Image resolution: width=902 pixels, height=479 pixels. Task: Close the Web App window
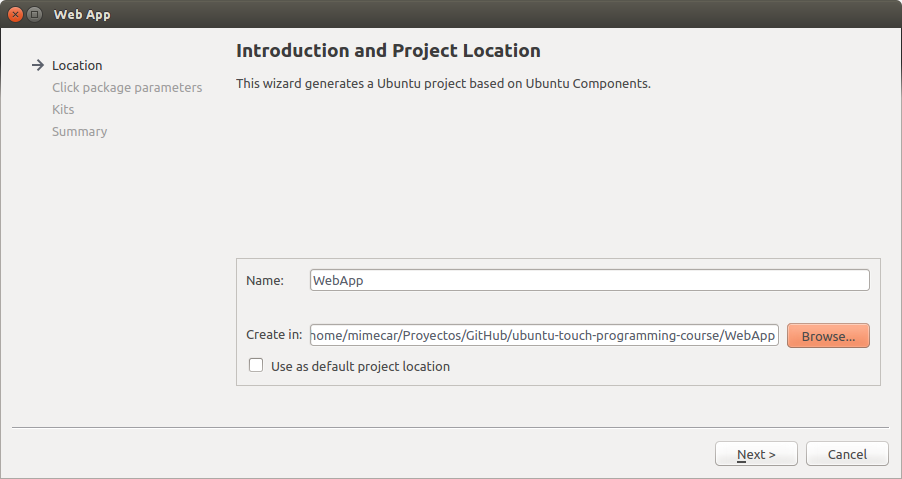click(16, 14)
